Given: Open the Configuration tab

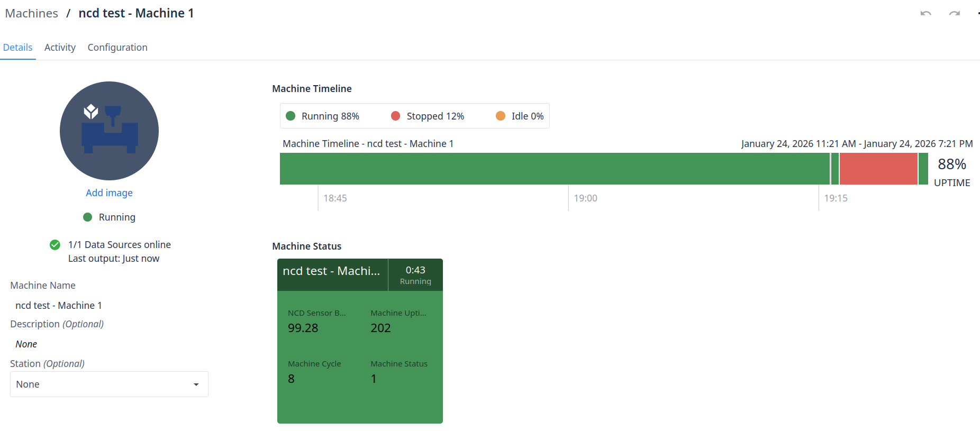Looking at the screenshot, I should [x=117, y=48].
